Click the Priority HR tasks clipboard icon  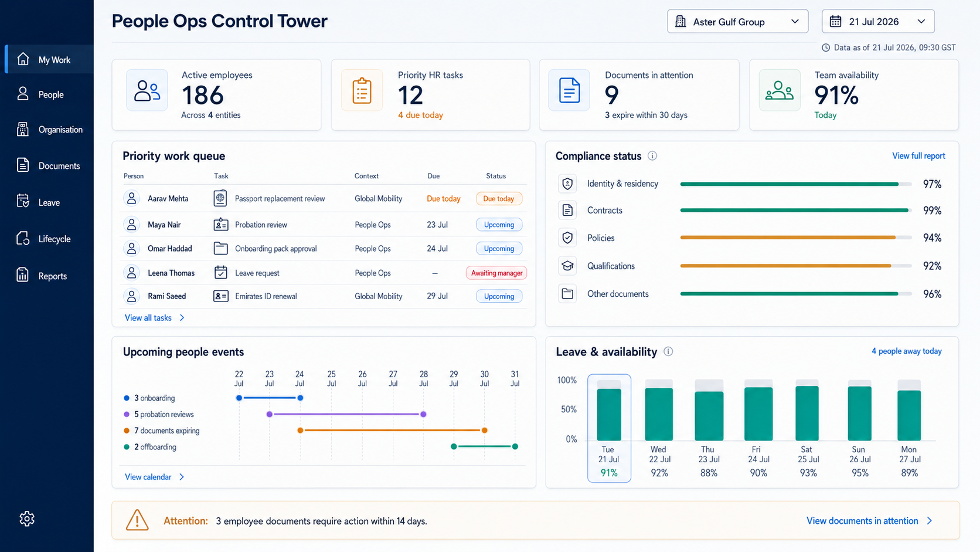pyautogui.click(x=362, y=90)
